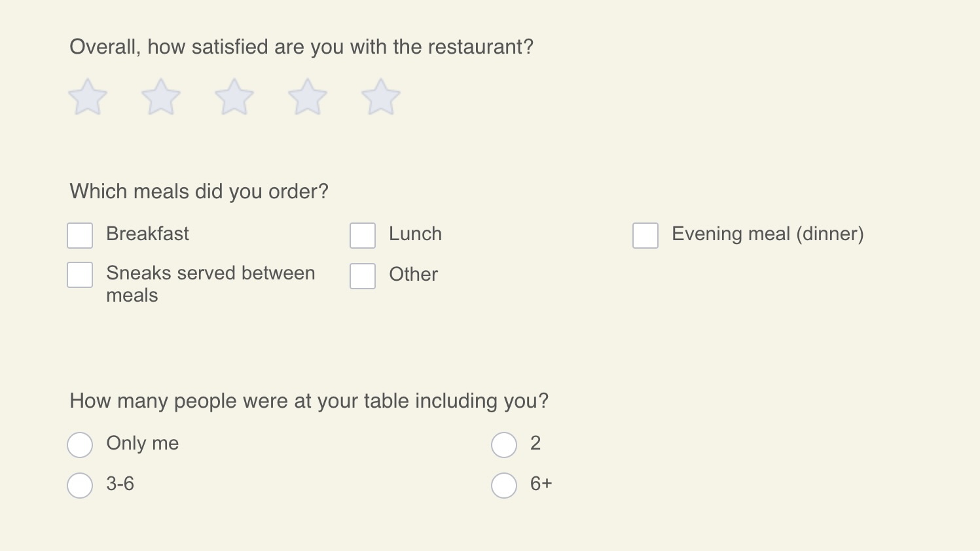Select the Only me radio button
Screen dimensions: 980x551
click(x=80, y=445)
